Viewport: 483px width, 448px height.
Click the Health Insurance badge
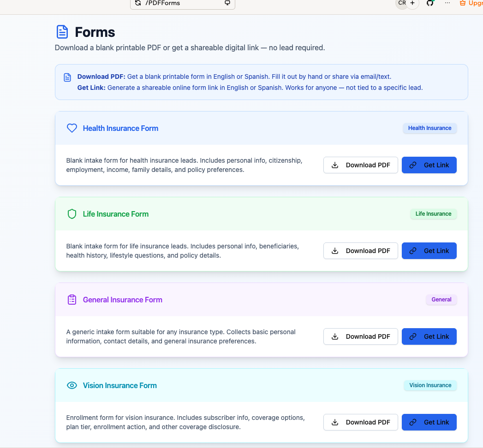[429, 128]
